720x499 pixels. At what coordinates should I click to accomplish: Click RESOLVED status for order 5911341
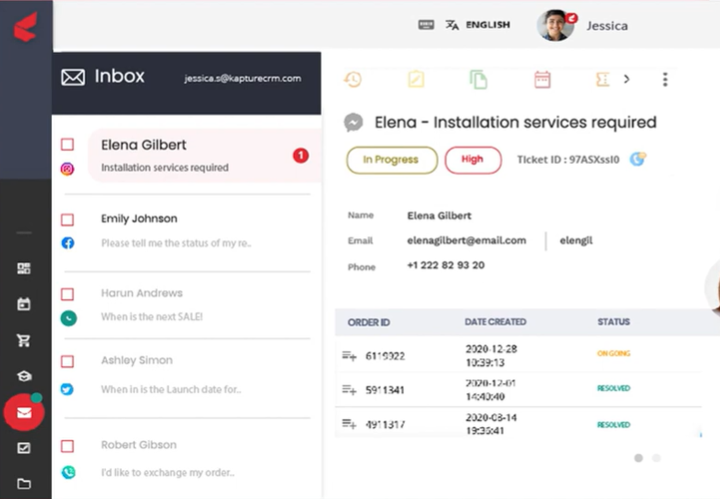(613, 388)
